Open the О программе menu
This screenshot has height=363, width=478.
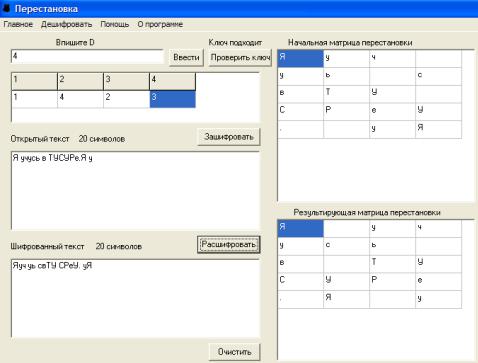pos(160,24)
